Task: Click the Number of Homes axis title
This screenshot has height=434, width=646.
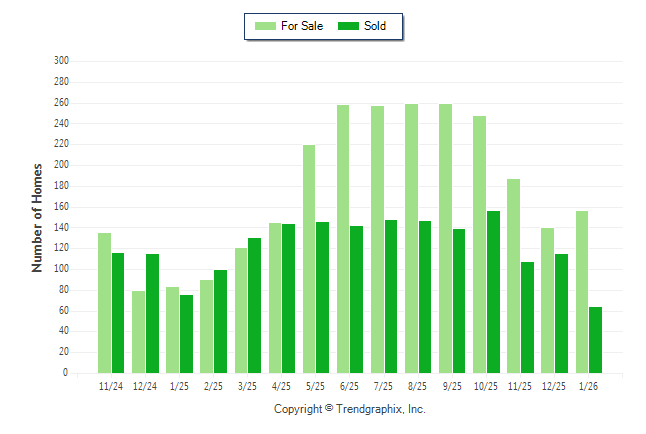Action: [37, 217]
